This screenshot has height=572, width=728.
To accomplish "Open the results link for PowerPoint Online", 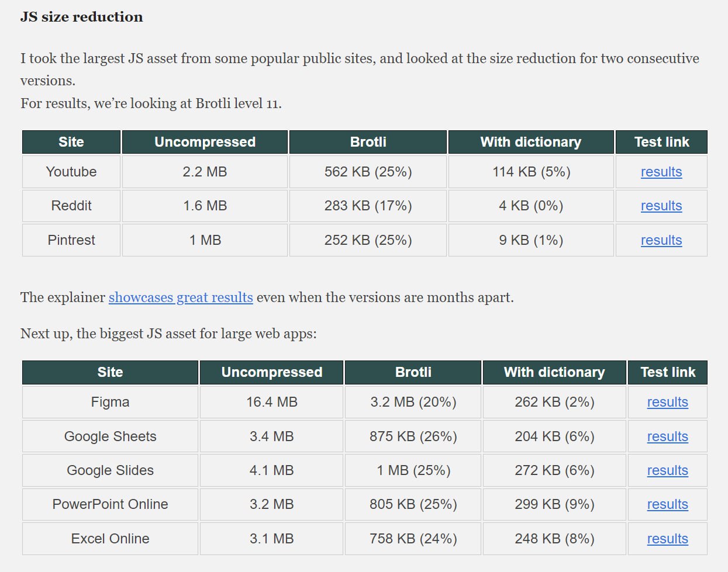I will [668, 504].
